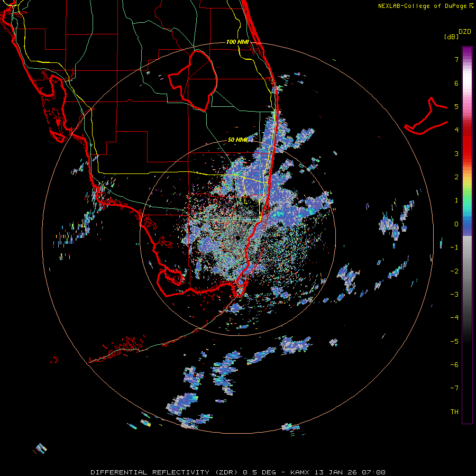Click the 6 dB value on color scale
Screen dimensions: 476x476
click(456, 83)
